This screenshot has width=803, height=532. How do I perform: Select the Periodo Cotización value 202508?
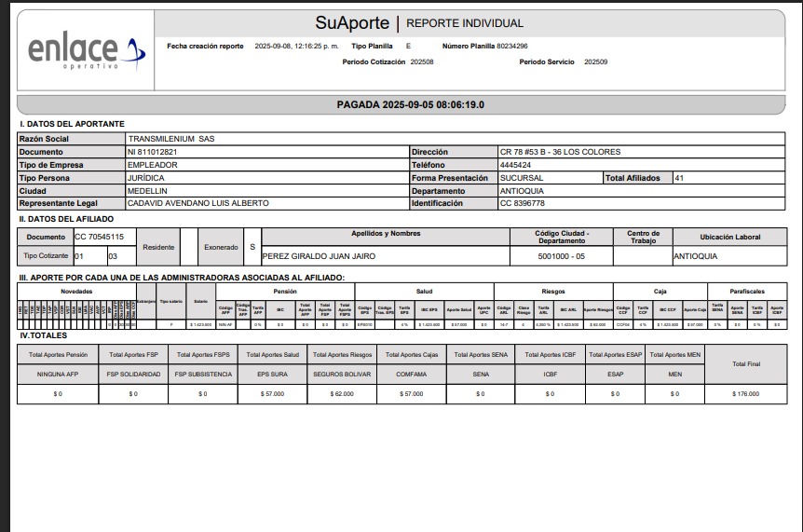pyautogui.click(x=422, y=61)
